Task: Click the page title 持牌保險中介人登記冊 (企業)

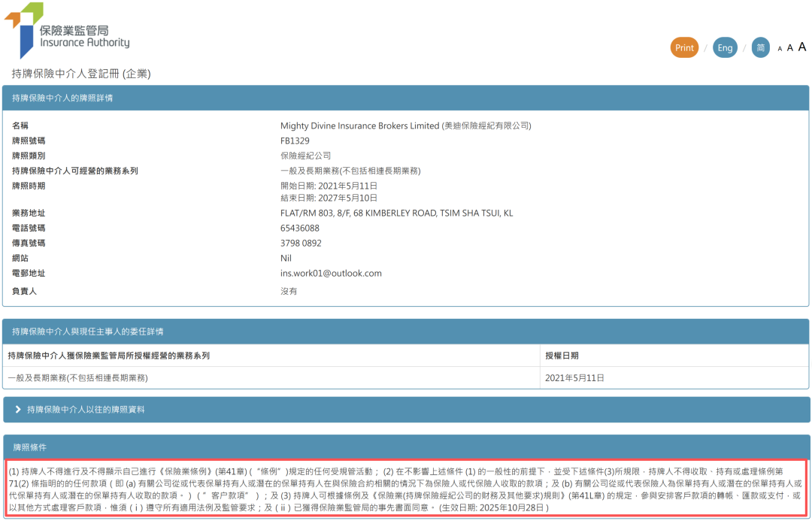Action: [81, 73]
